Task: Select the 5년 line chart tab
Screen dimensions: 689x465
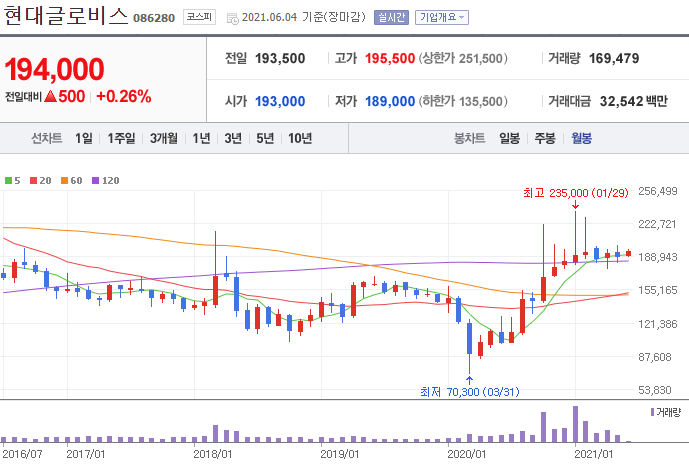Action: (x=265, y=138)
